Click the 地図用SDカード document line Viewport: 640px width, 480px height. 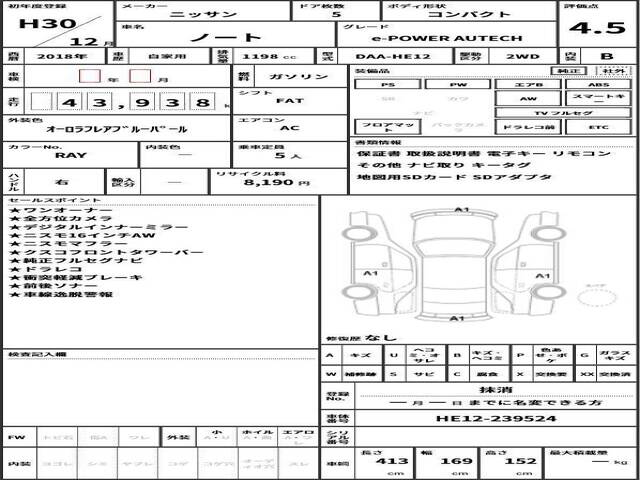[x=454, y=177]
